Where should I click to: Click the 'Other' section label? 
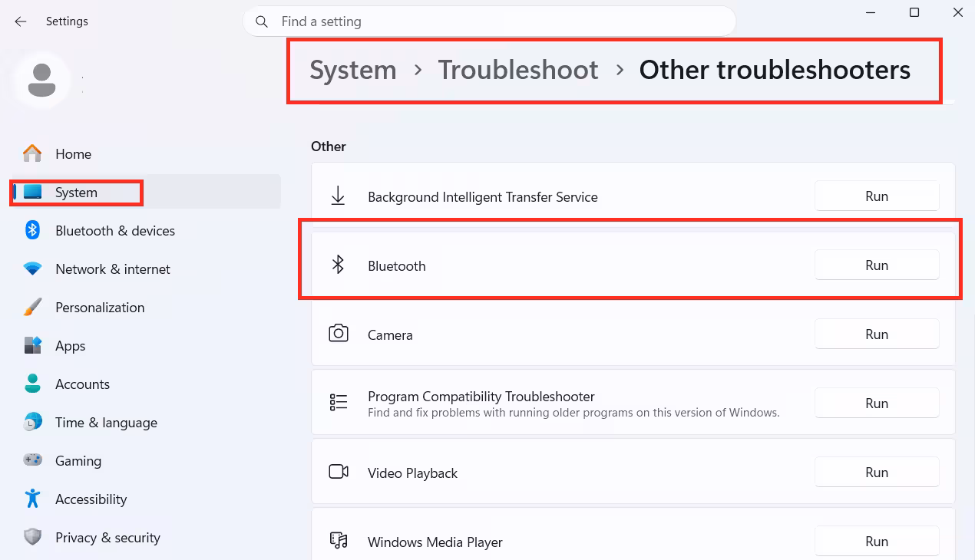click(329, 147)
